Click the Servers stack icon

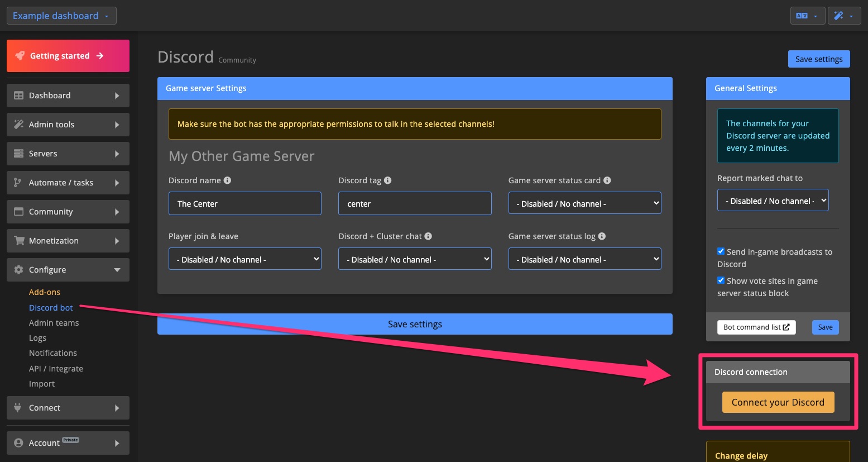click(x=20, y=153)
